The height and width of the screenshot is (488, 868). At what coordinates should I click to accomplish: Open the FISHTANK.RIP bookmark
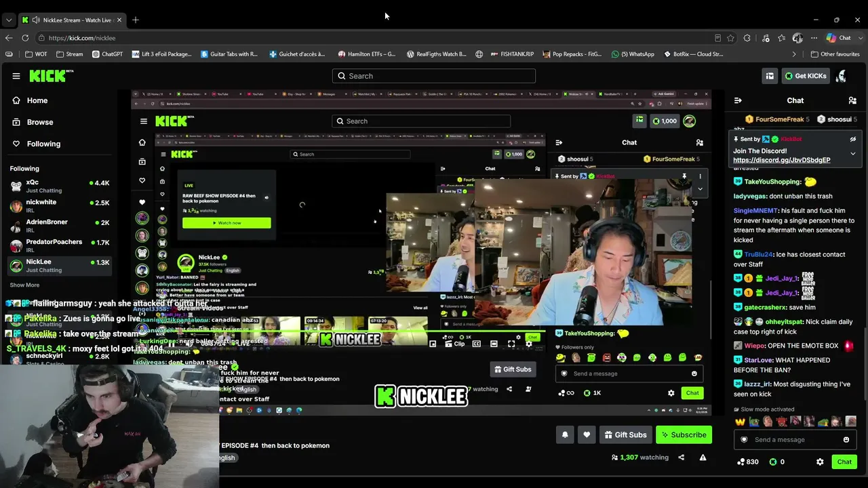click(512, 54)
